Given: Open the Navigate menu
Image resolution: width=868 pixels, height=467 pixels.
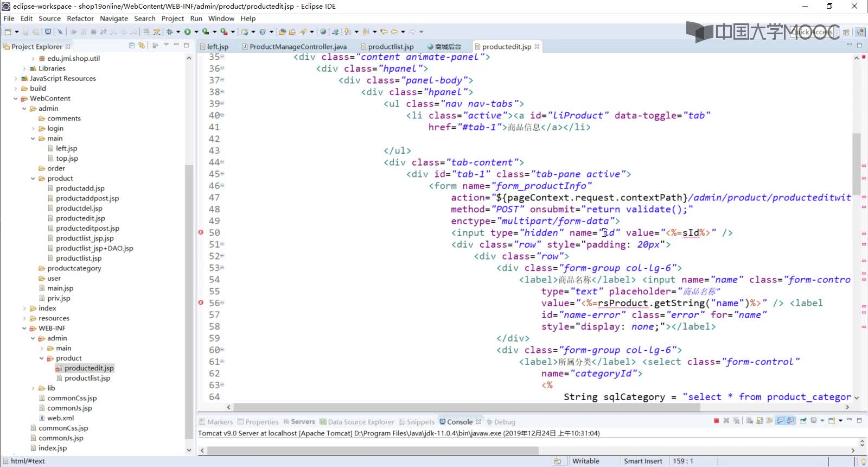Looking at the screenshot, I should [114, 18].
